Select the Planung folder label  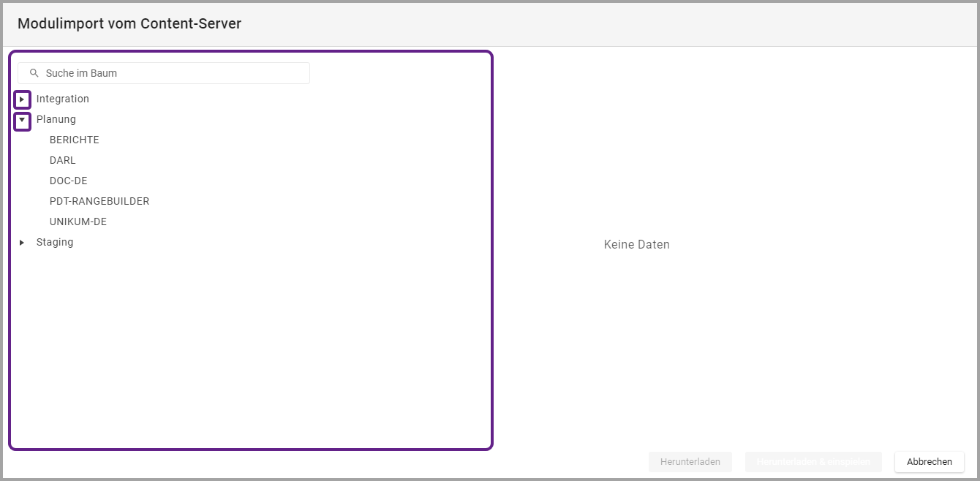pos(56,119)
